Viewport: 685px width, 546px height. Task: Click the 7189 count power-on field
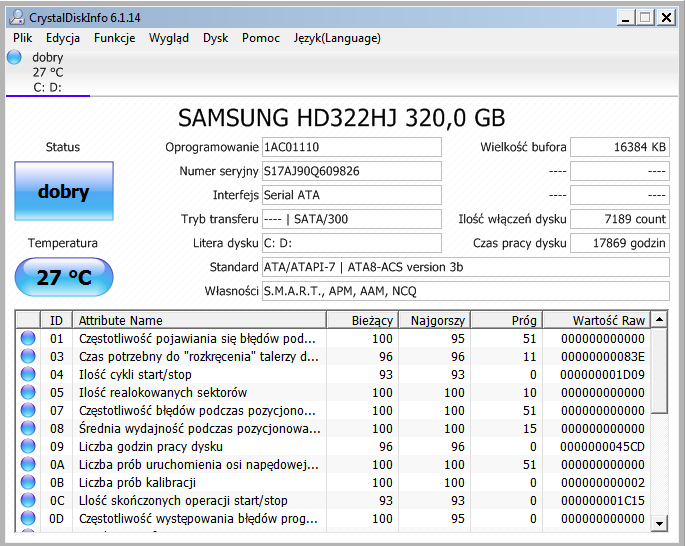pos(620,219)
